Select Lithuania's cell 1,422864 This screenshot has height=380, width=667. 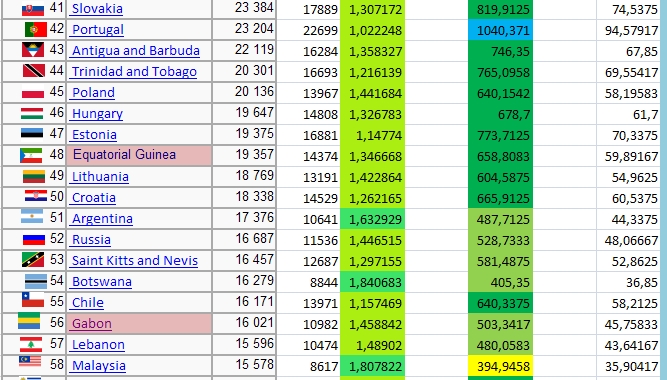(373, 177)
